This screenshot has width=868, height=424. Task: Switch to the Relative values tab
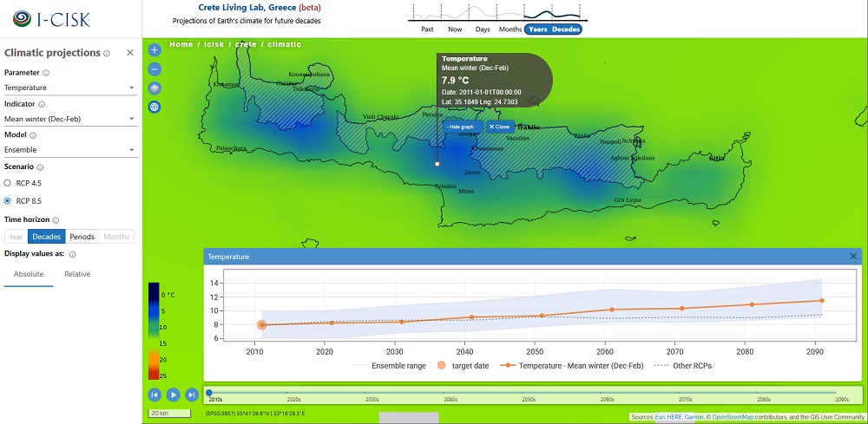click(x=77, y=274)
